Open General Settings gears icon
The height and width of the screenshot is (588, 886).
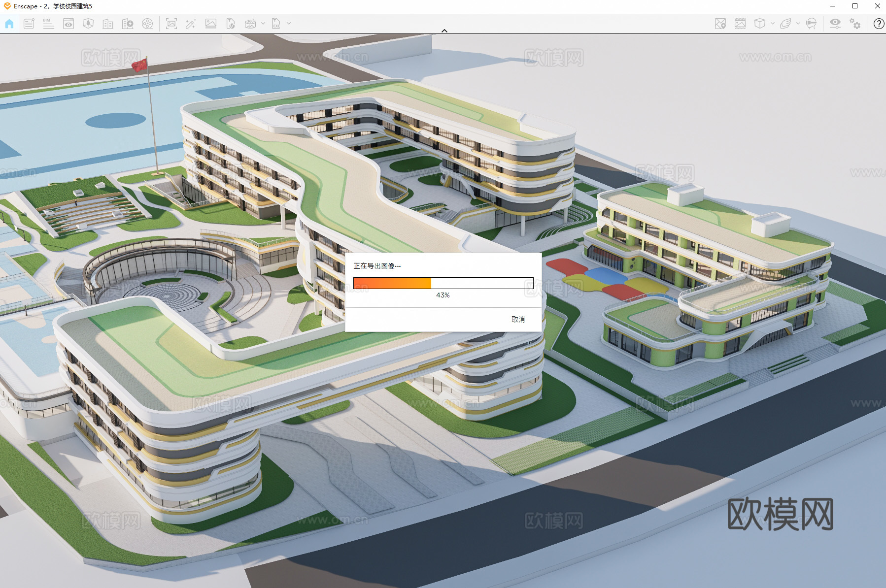click(x=855, y=24)
